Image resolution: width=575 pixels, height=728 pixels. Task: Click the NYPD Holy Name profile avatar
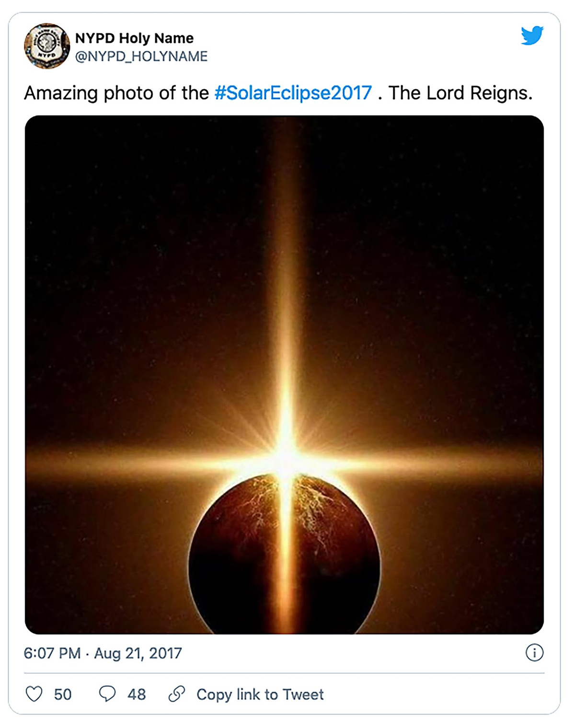pos(47,46)
